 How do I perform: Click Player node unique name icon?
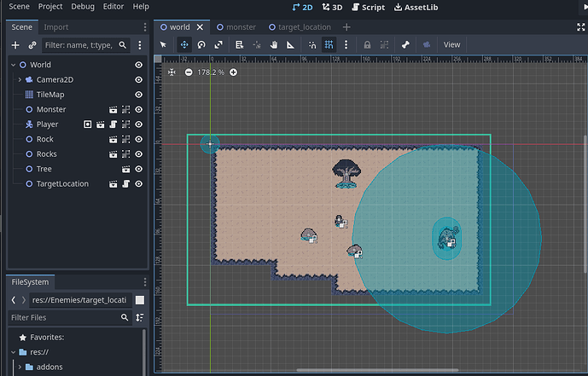(87, 124)
